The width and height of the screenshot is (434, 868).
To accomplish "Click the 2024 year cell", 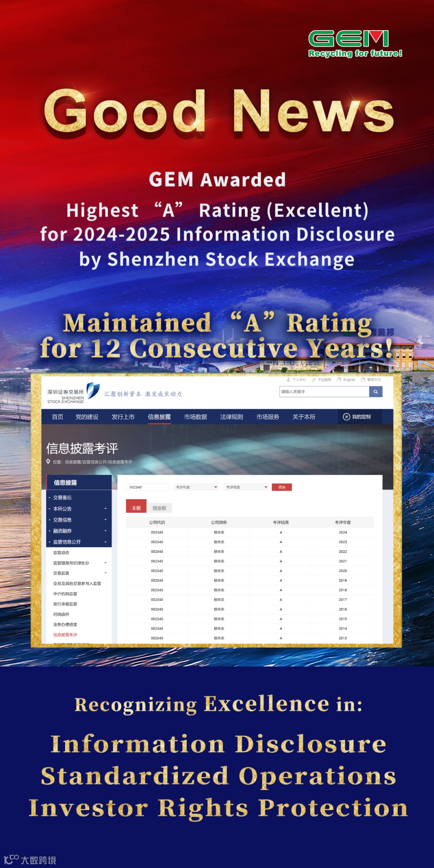I will [343, 532].
